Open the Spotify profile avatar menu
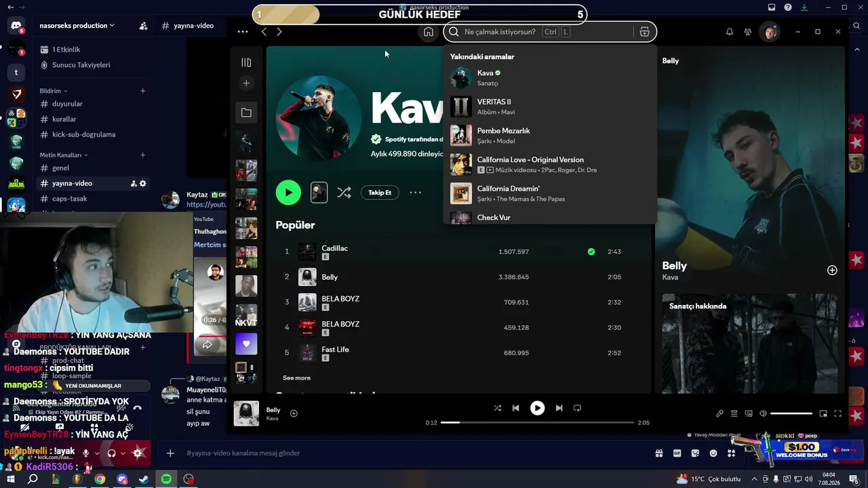This screenshot has width=868, height=488. pos(769,32)
